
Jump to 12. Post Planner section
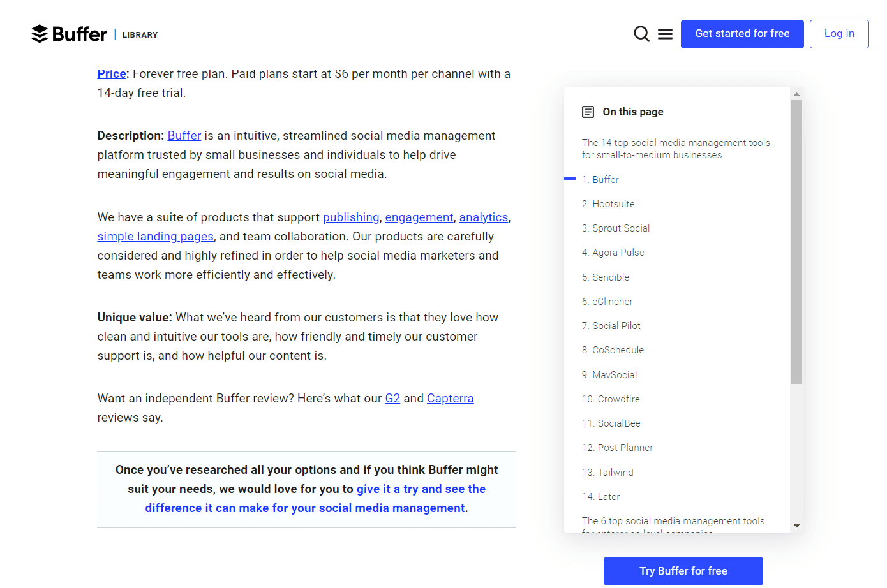pos(618,448)
